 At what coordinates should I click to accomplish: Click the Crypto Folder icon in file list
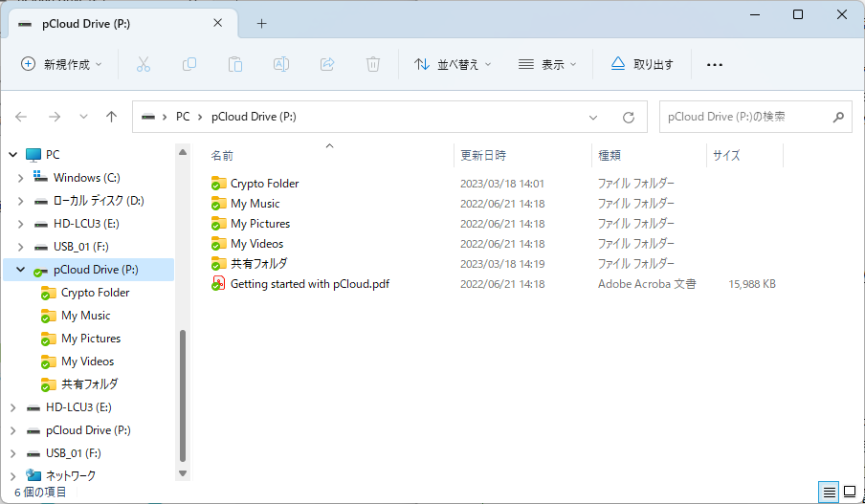pos(218,183)
